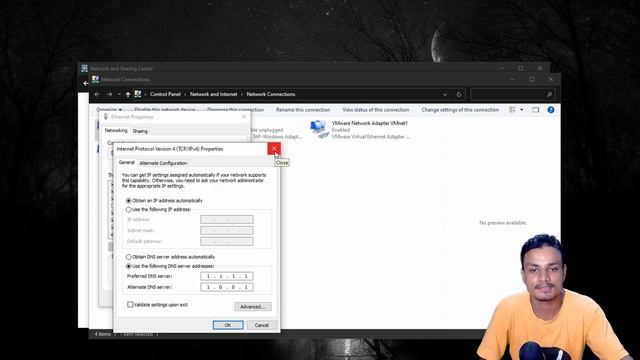Click Diagnose this connection
Image resolution: width=640 pixels, height=360 pixels.
236,110
